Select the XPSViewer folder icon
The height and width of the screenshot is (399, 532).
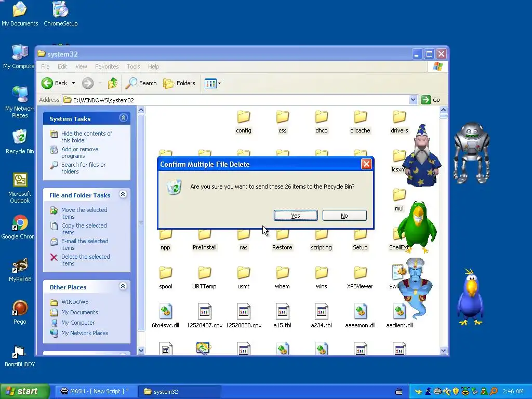pos(361,273)
